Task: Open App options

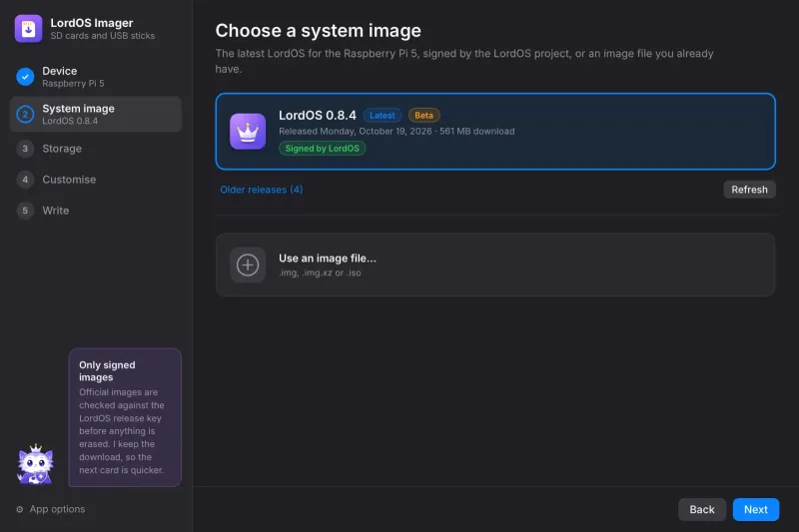Action: coord(51,509)
